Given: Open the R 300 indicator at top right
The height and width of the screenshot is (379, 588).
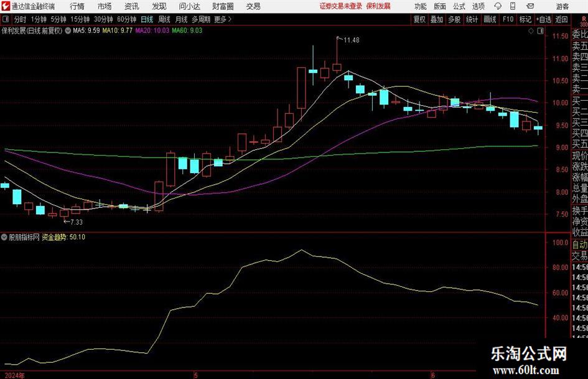Looking at the screenshot, I should [x=584, y=21].
